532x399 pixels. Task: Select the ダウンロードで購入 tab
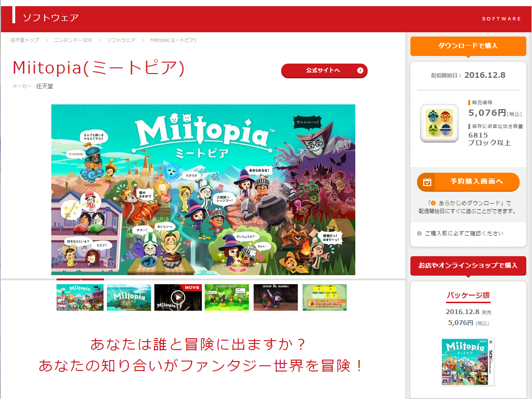(468, 46)
